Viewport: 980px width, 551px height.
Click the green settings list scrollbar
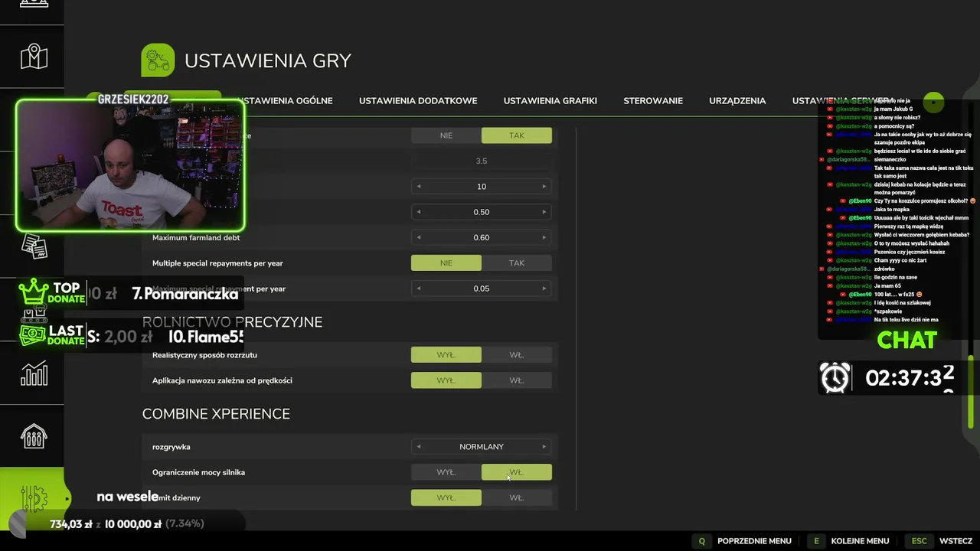[x=971, y=392]
